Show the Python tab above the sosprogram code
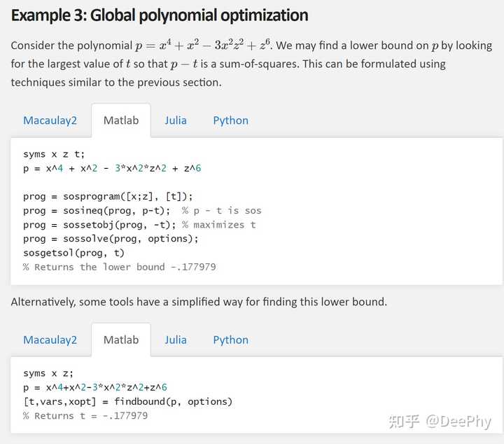Screen dimensions: 504x444 [x=230, y=120]
